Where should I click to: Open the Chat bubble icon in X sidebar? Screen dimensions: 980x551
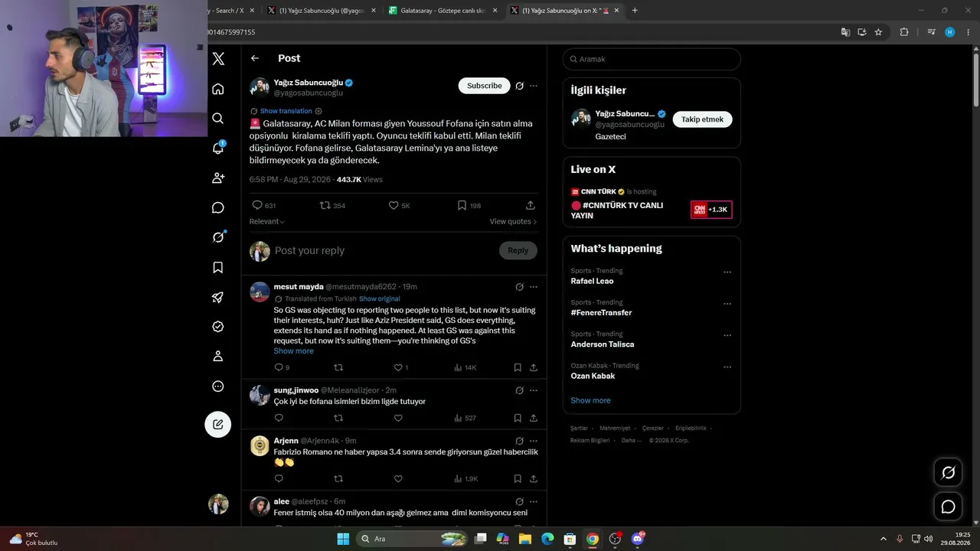[218, 207]
